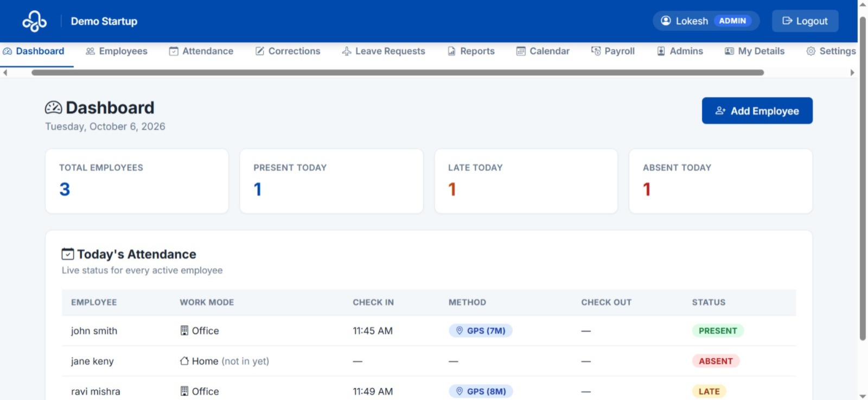Click the employee name john smith
868x400 pixels.
(x=94, y=331)
